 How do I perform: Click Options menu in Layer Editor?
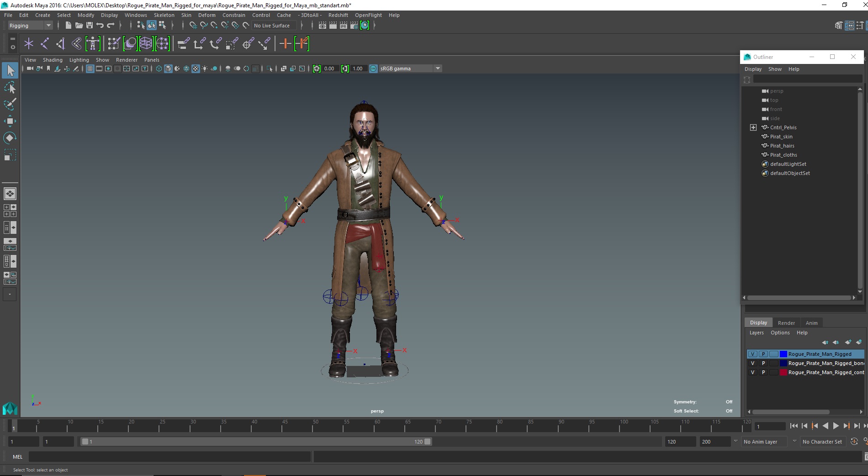click(780, 333)
